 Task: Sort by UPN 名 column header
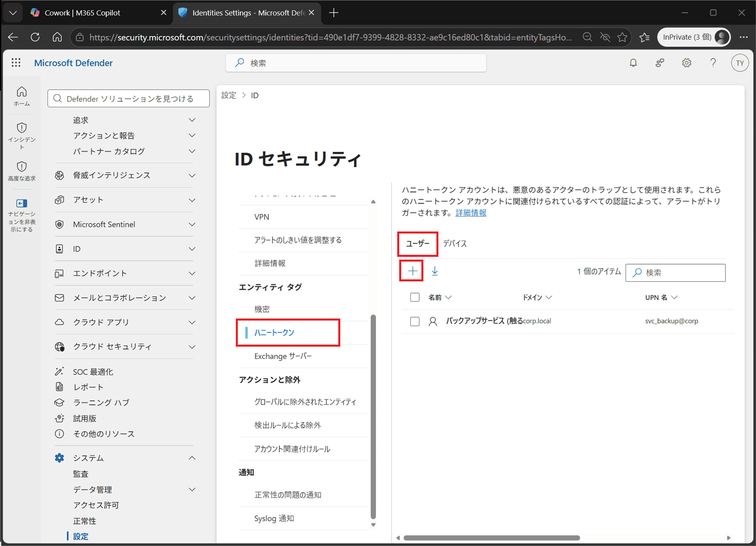pos(661,297)
